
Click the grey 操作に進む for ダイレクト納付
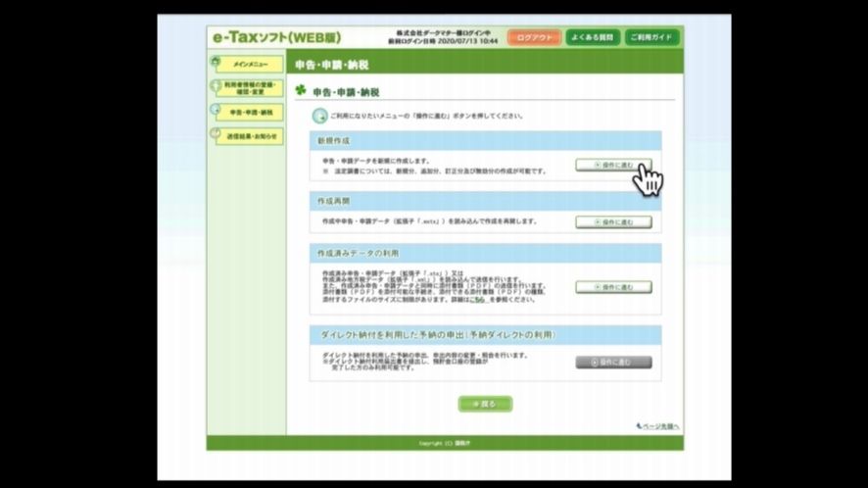[x=613, y=362]
